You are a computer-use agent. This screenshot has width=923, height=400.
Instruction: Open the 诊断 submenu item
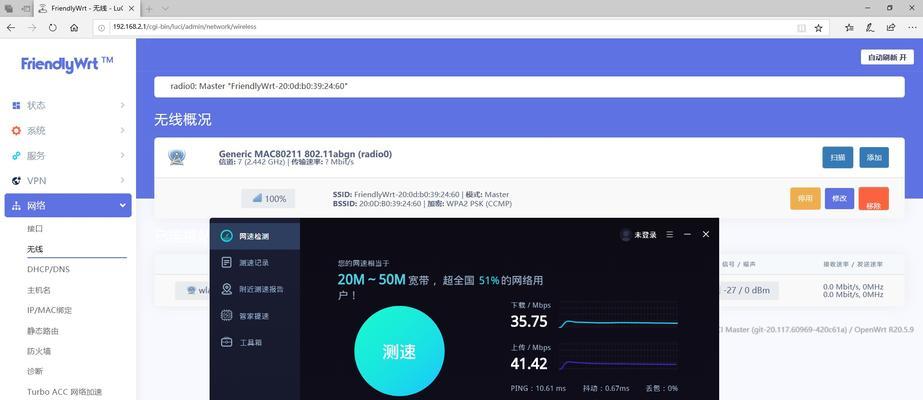pos(35,371)
